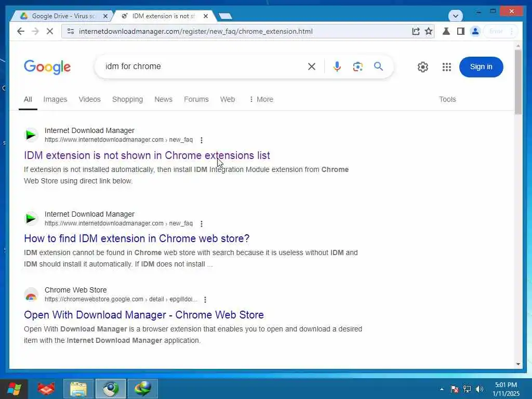Screen dimensions: 532x399
Task: Search by image with Google Lens
Action: pos(357,66)
